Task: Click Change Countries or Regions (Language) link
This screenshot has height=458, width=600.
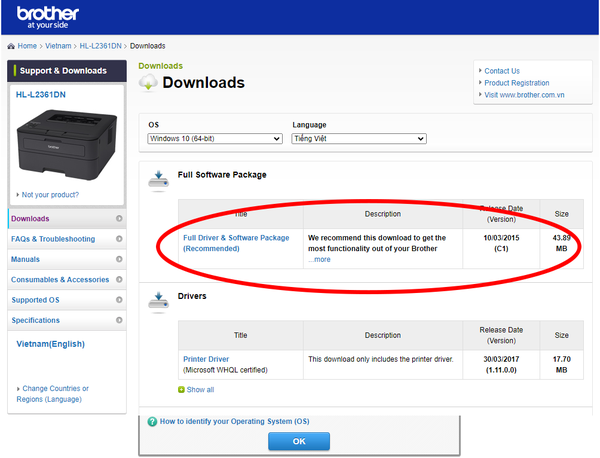Action: coord(52,394)
